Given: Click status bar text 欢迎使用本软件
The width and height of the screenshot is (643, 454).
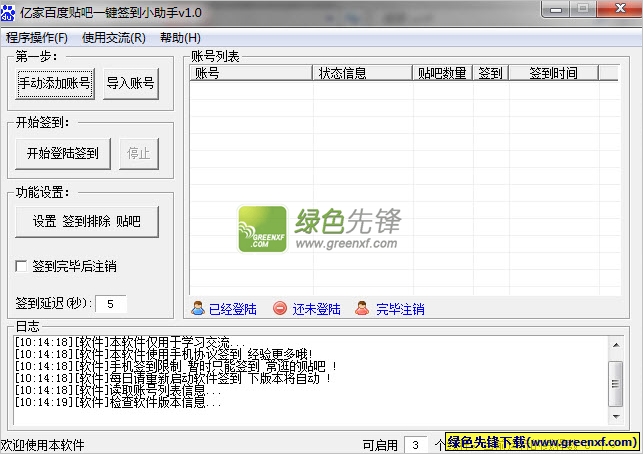Looking at the screenshot, I should click(42, 445).
